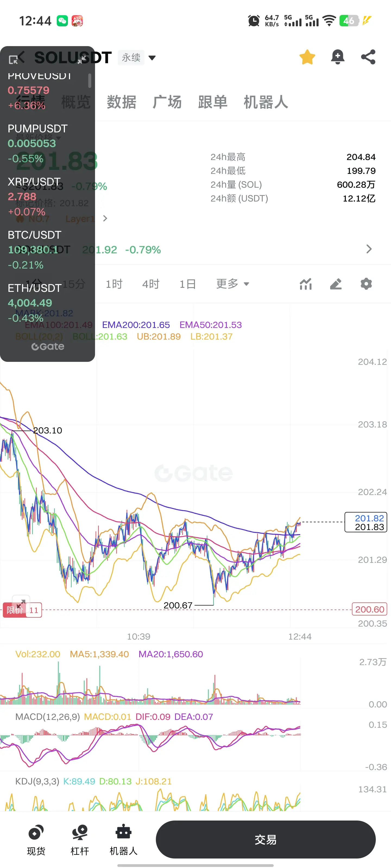Screen dimensions: 391x868
Task: Tap the share icon in the header
Action: click(x=368, y=57)
